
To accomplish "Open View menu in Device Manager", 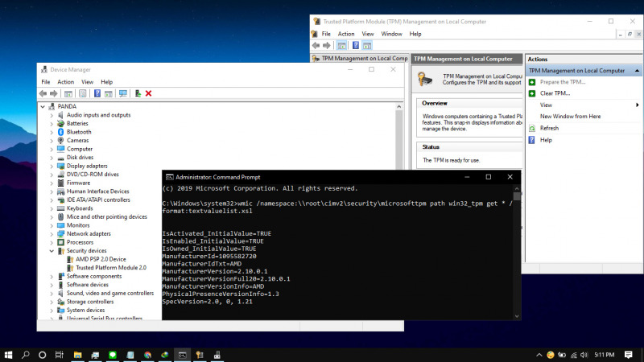I will point(87,82).
